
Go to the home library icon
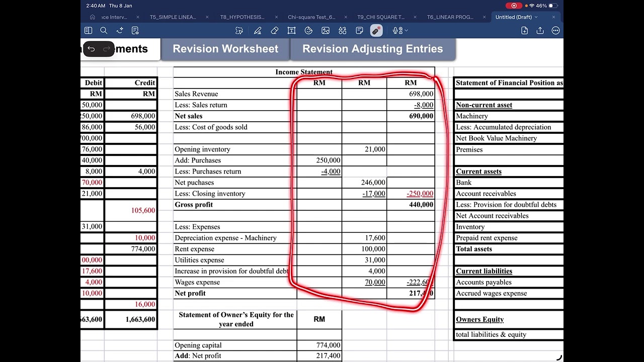92,17
